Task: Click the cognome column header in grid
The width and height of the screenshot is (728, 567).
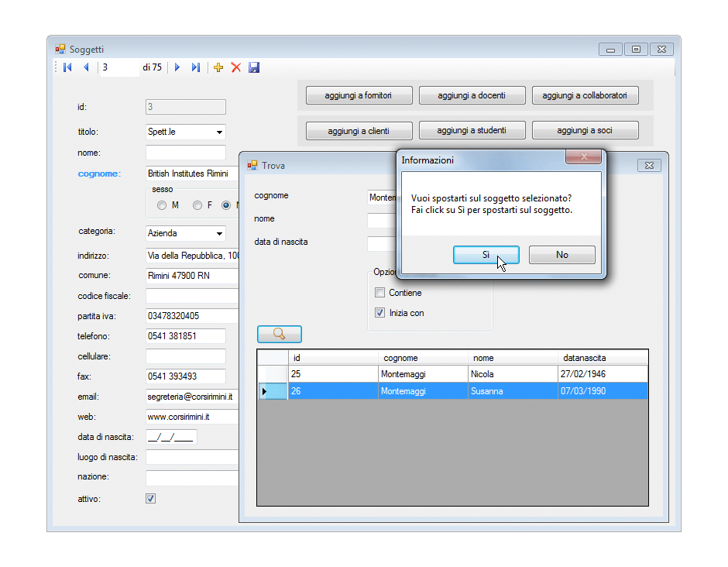Action: coord(423,358)
